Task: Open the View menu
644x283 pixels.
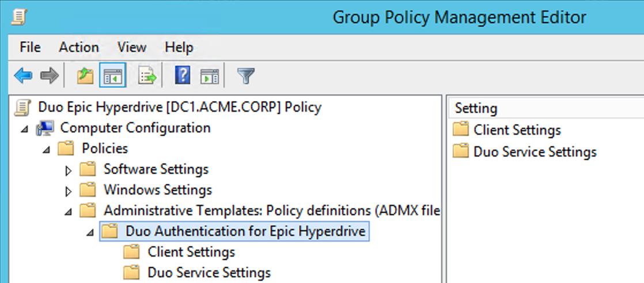Action: (x=131, y=47)
